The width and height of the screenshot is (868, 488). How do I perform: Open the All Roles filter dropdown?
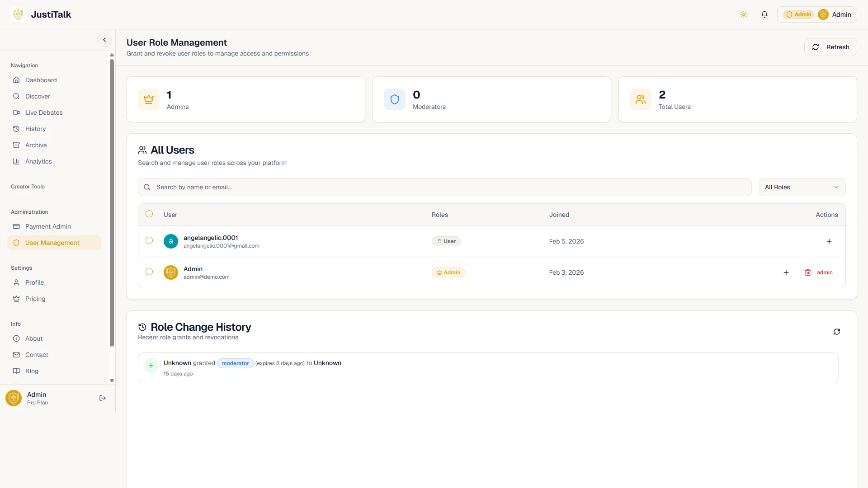(x=802, y=187)
